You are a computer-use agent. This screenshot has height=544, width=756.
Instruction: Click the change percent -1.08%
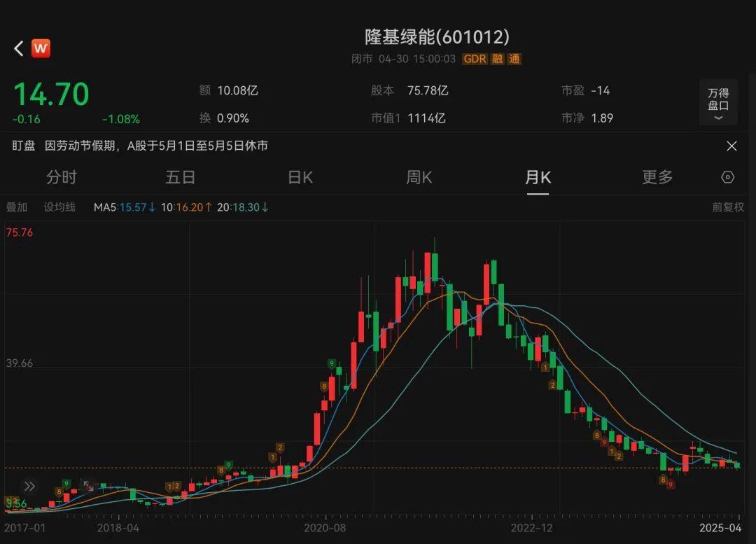121,119
